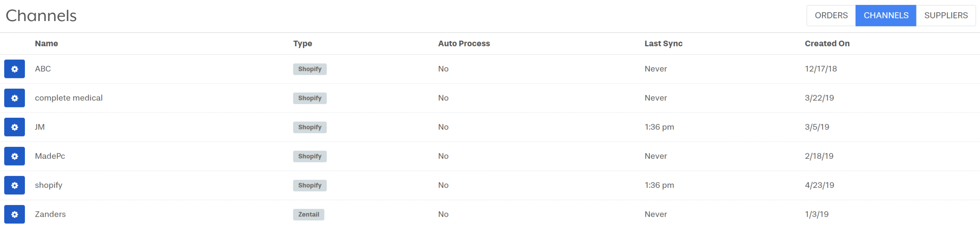
Task: Open the Suppliers tab
Action: [946, 15]
